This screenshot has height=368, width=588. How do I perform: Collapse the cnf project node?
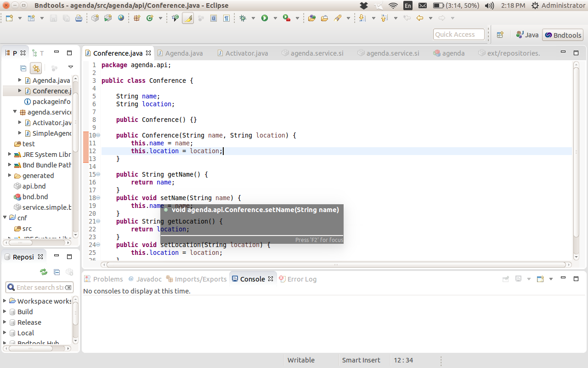(x=5, y=218)
